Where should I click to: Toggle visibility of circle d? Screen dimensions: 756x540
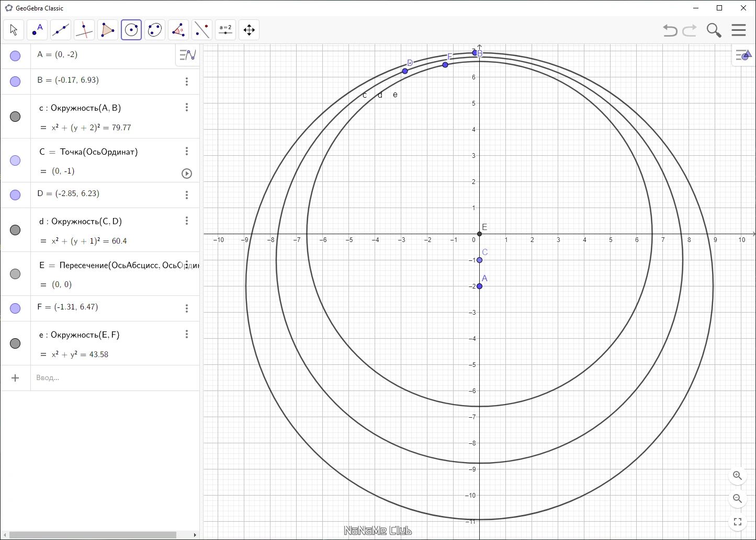pyautogui.click(x=15, y=230)
